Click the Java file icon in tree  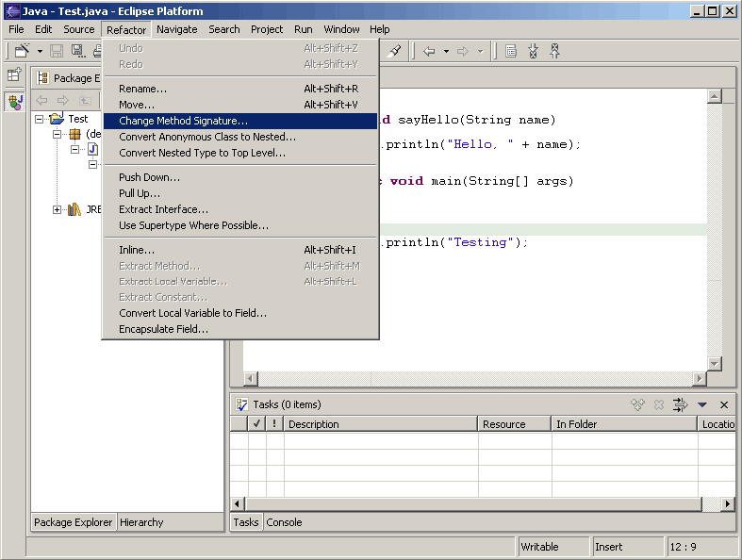[x=92, y=150]
